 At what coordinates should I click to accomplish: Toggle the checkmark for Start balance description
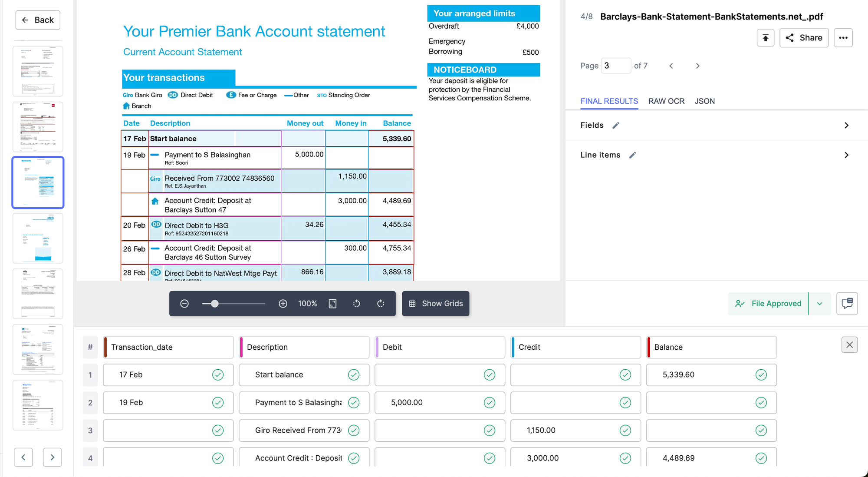pos(354,375)
